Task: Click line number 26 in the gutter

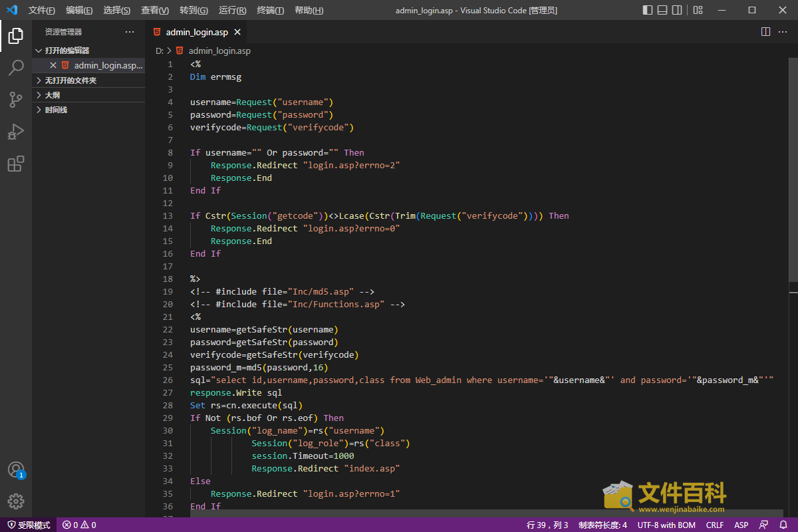Action: coord(167,380)
